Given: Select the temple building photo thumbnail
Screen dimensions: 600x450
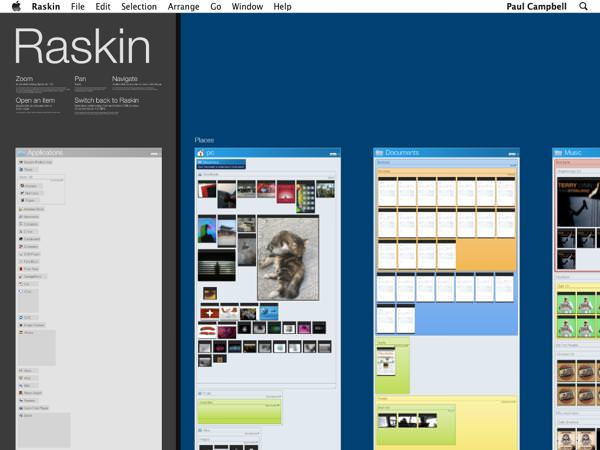Looking at the screenshot, I should tap(227, 233).
